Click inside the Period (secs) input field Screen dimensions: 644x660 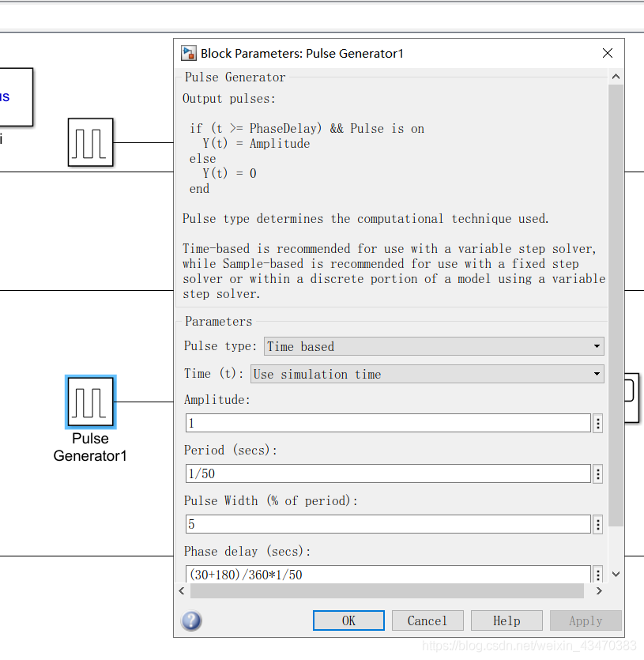click(x=388, y=474)
